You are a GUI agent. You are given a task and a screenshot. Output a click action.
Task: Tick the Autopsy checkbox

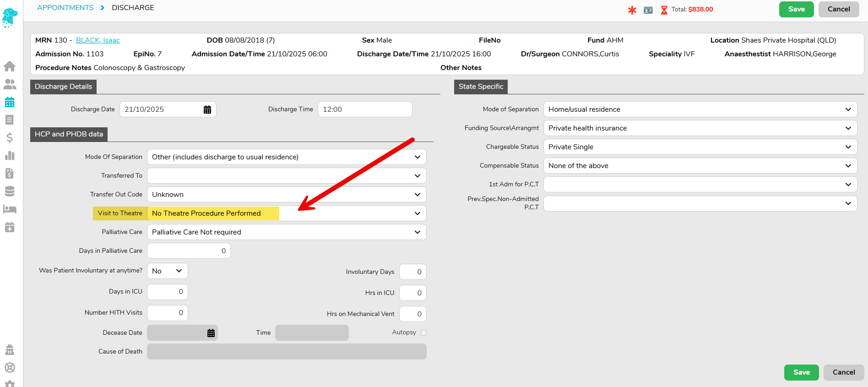coord(423,333)
